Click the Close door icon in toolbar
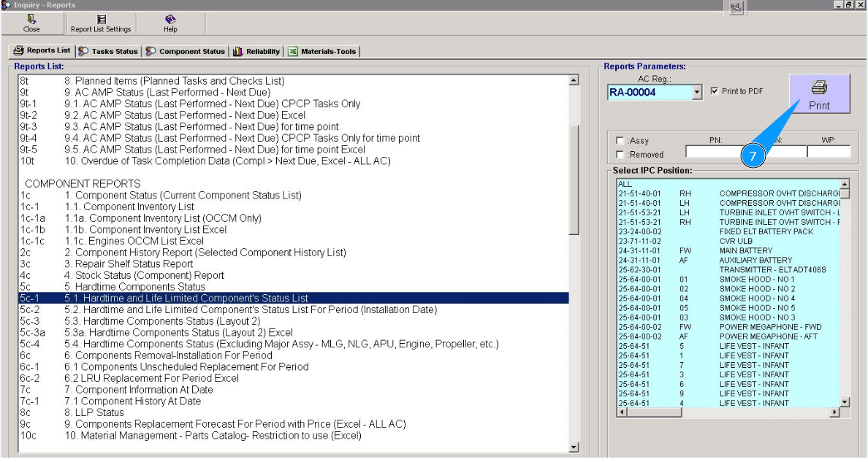The width and height of the screenshot is (868, 462). point(31,19)
